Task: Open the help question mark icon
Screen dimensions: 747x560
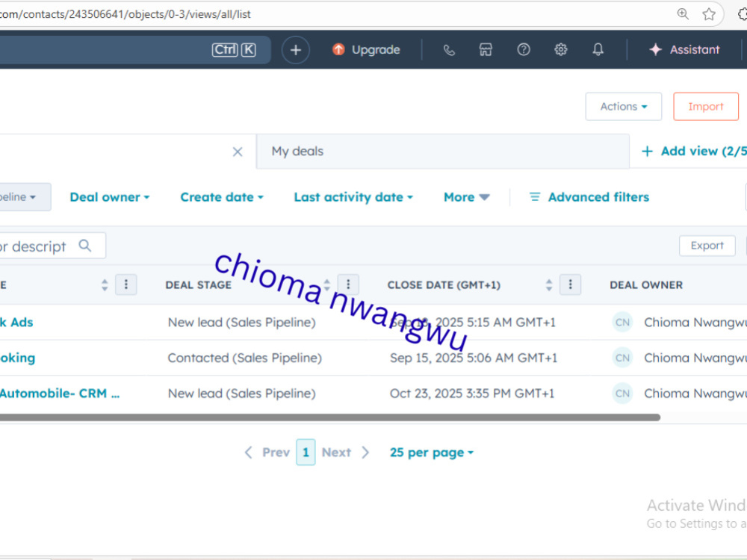Action: (523, 49)
